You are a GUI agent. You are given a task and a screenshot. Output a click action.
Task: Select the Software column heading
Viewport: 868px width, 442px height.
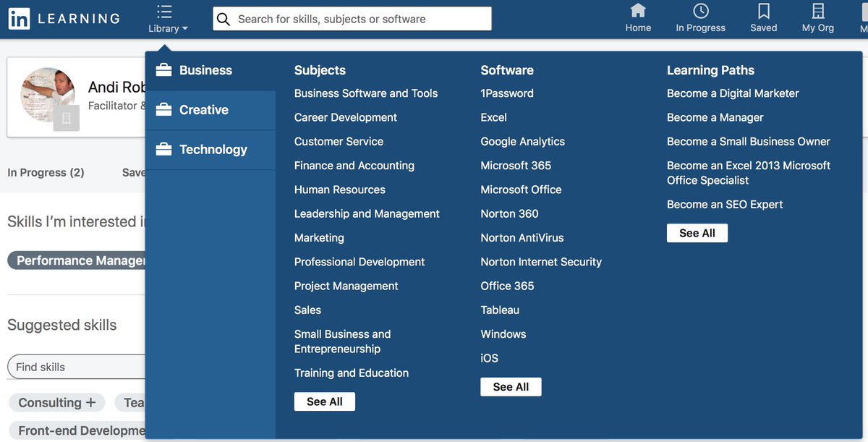[507, 70]
